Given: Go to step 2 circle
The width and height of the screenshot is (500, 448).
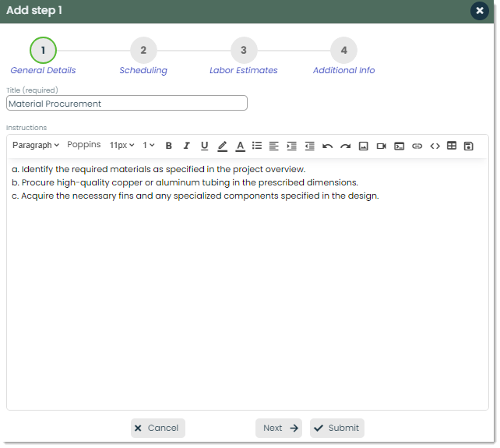Looking at the screenshot, I should point(143,50).
